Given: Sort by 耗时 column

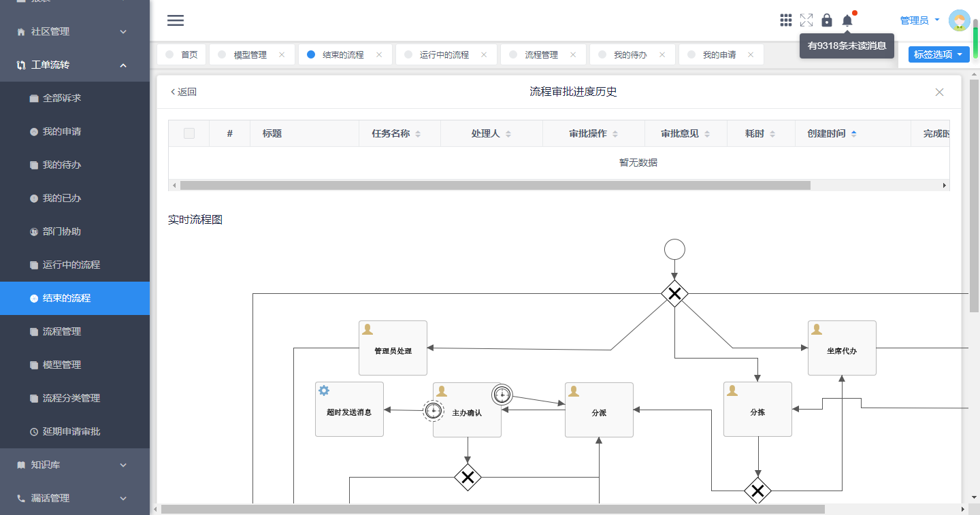Looking at the screenshot, I should point(772,134).
